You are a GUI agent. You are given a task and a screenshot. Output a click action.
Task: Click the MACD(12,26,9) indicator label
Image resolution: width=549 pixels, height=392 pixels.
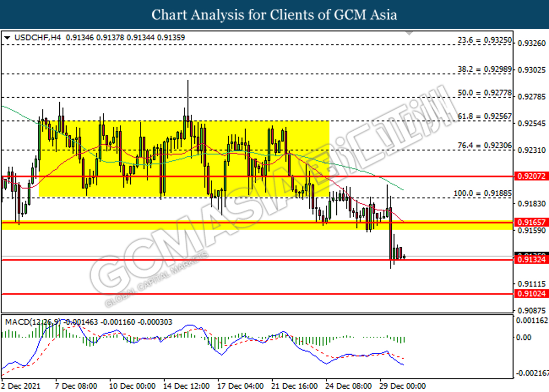pyautogui.click(x=33, y=322)
